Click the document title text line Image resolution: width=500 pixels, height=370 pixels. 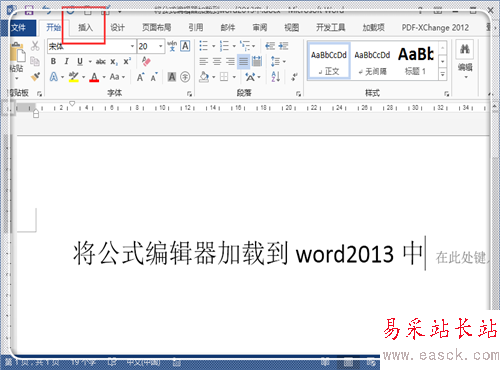[x=248, y=254]
